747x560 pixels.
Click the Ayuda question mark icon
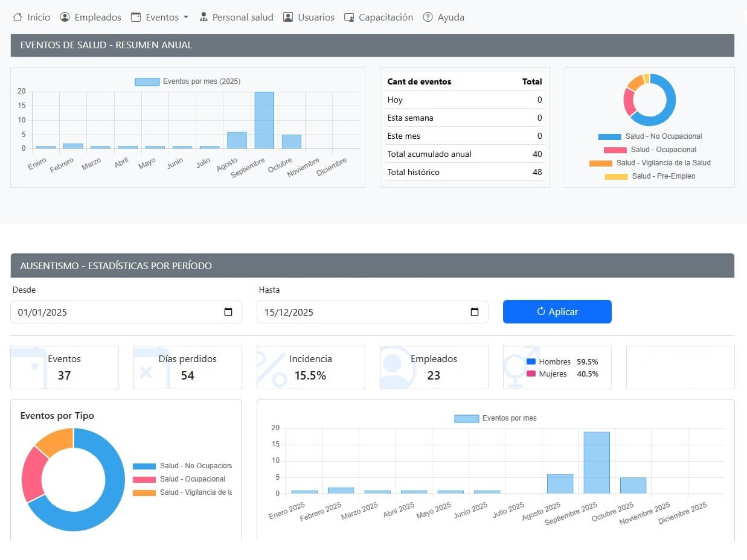point(428,17)
